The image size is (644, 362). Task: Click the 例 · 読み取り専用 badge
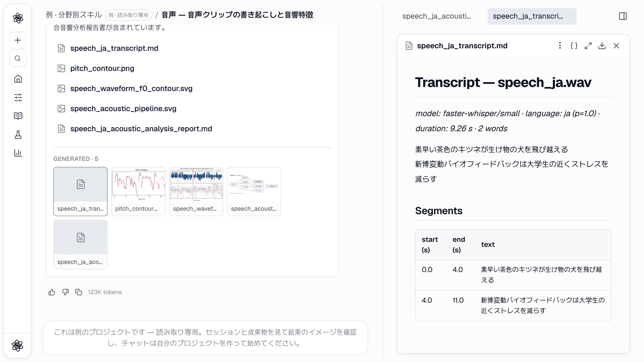129,15
